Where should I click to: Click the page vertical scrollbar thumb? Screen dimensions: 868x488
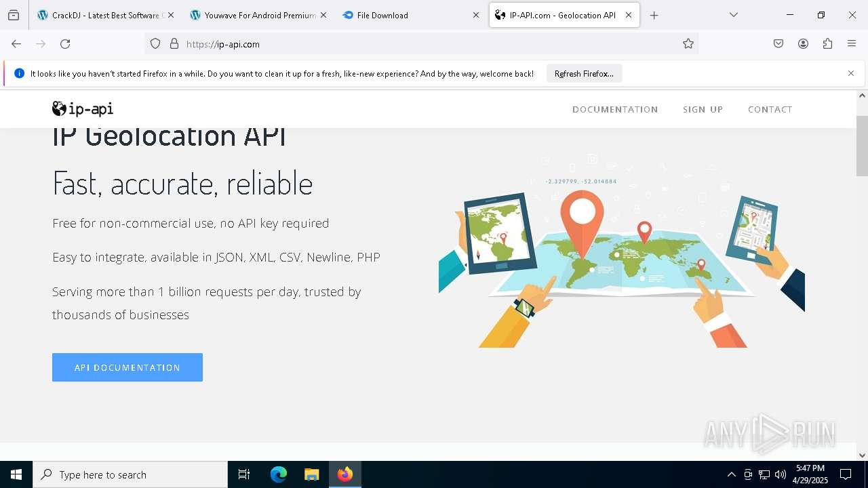(x=862, y=146)
